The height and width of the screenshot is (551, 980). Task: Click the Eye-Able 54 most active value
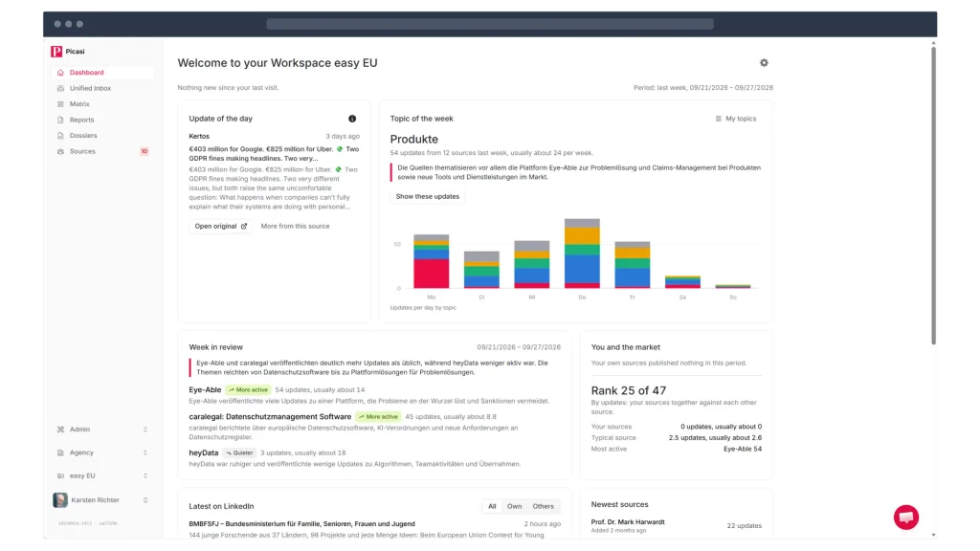click(743, 450)
